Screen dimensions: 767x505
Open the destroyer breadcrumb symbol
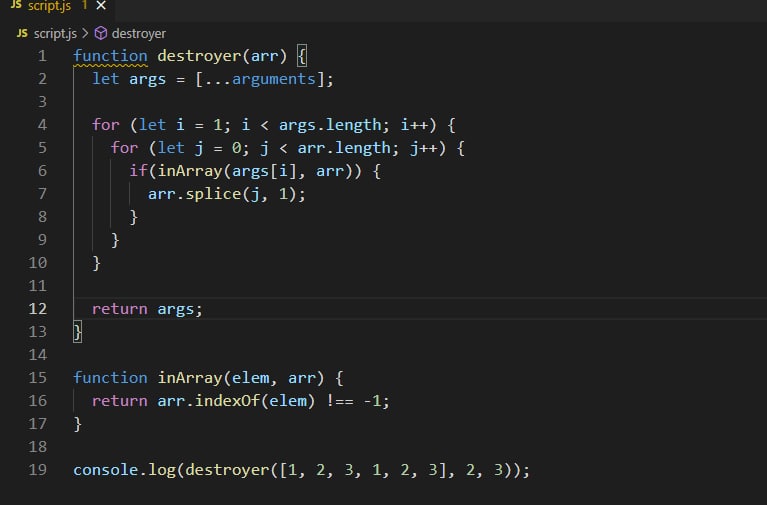coord(138,34)
